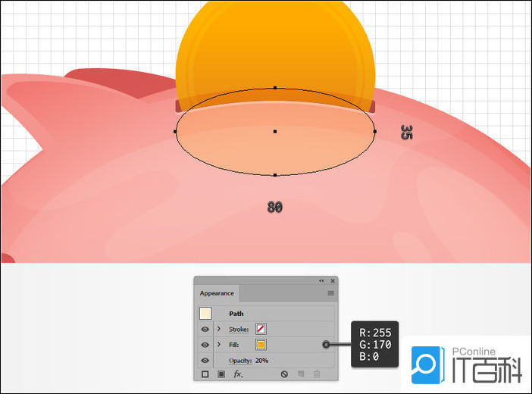Toggle visibility of the Fill attribute
532x394 pixels.
(x=205, y=345)
